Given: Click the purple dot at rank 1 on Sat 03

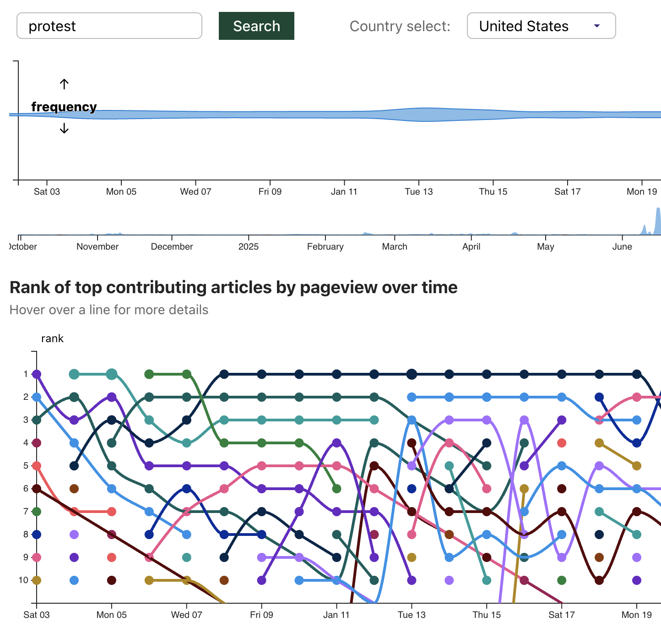Looking at the screenshot, I should click(x=37, y=374).
